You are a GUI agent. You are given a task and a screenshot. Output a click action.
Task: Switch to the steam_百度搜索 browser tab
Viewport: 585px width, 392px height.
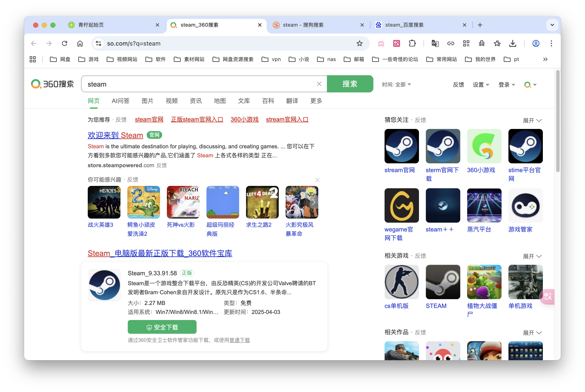pos(404,25)
